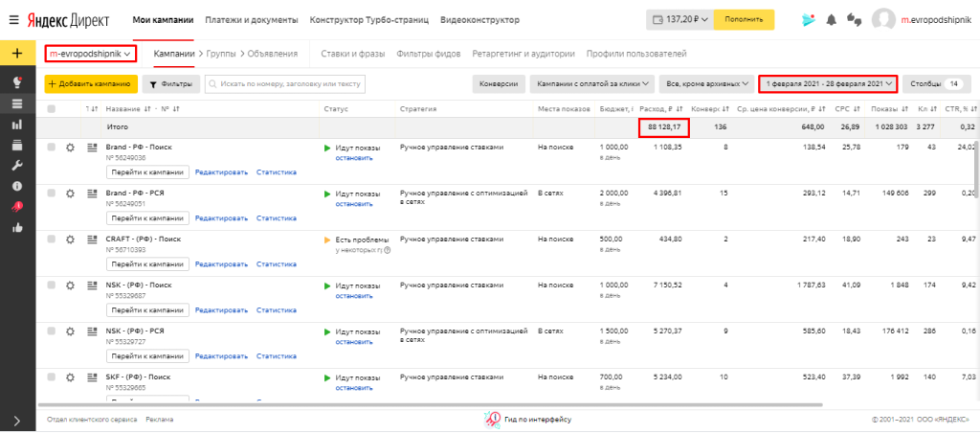Open notifications bell icon
This screenshot has width=980, height=434.
click(831, 20)
